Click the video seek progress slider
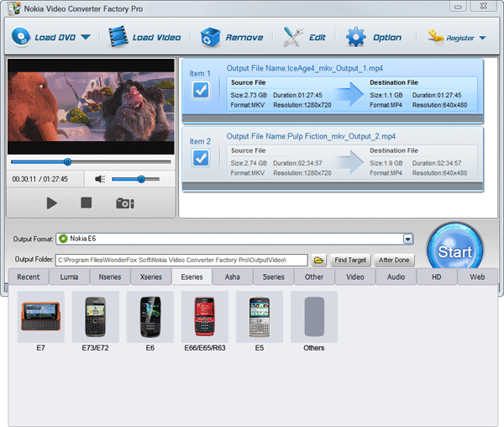The image size is (504, 427). click(91, 161)
